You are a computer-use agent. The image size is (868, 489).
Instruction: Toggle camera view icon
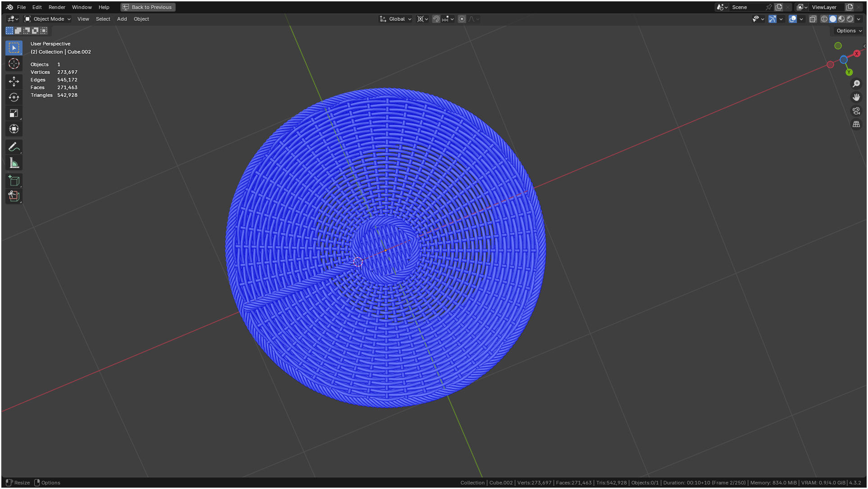(856, 111)
